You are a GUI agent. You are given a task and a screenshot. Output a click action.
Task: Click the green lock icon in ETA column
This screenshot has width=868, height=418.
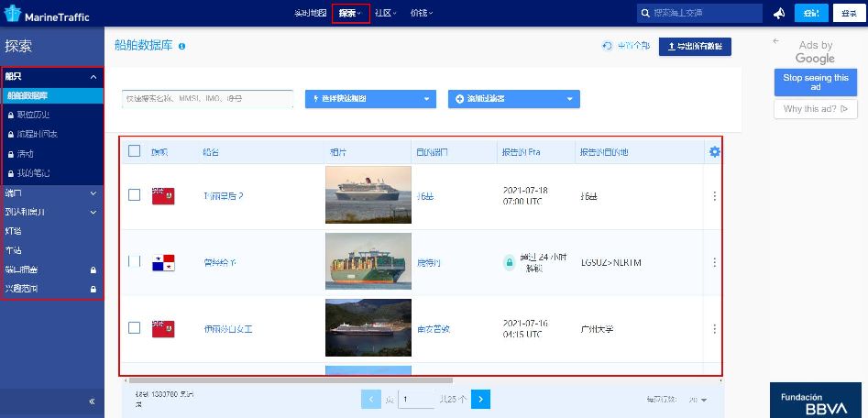(509, 262)
